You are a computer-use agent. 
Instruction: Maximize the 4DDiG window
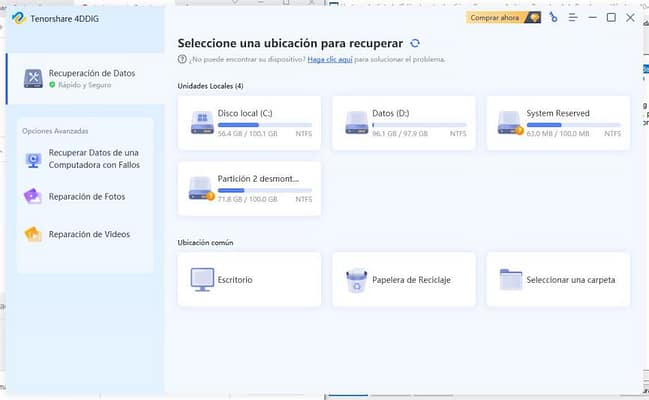[611, 17]
